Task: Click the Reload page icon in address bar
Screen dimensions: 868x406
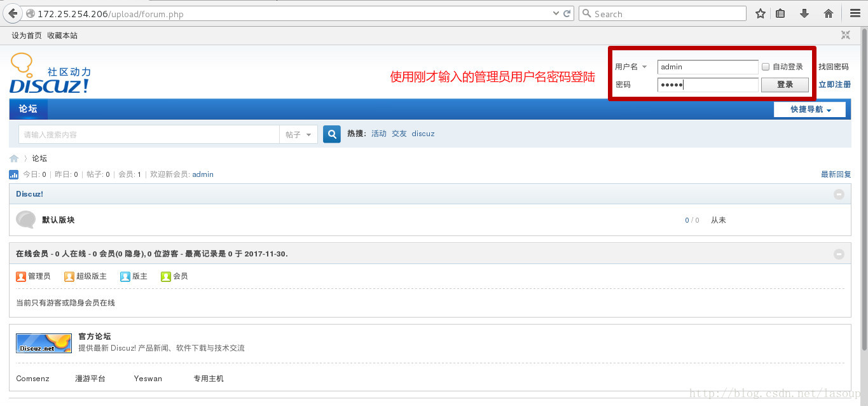Action: point(567,13)
